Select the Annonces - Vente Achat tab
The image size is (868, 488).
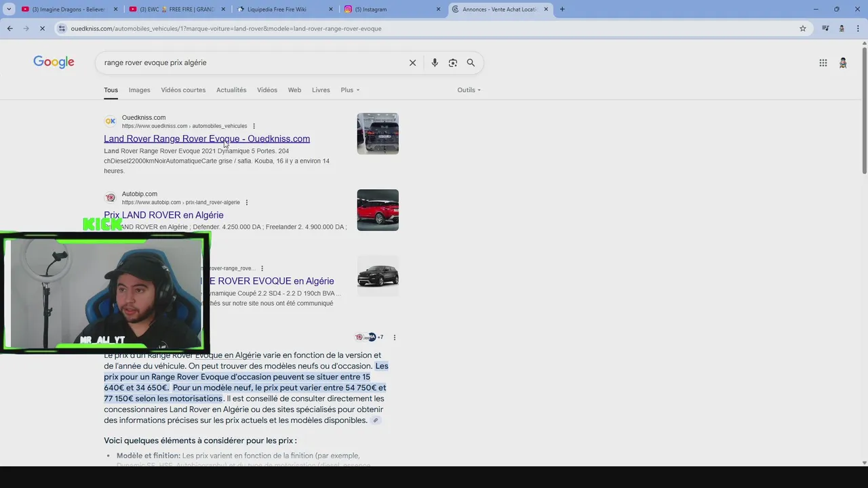pos(500,9)
